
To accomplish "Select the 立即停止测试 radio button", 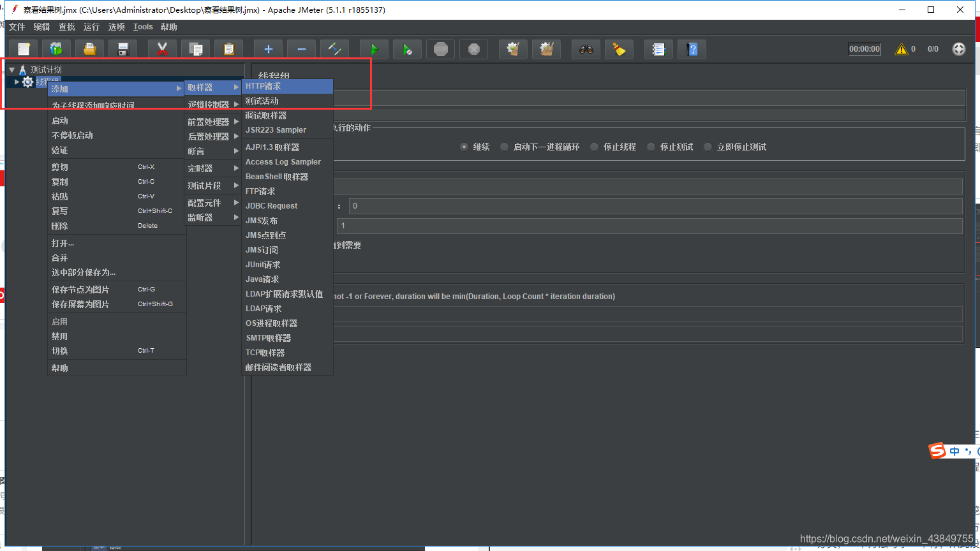I will 708,147.
